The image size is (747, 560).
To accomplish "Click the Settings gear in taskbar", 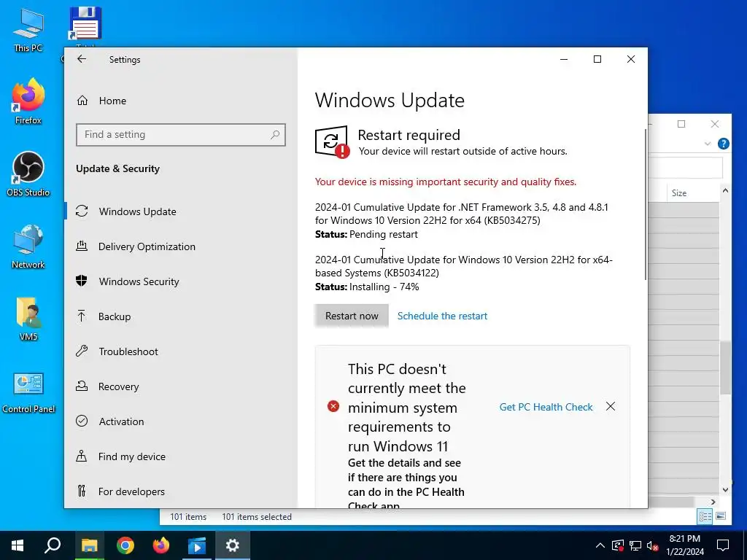I will coord(232,545).
